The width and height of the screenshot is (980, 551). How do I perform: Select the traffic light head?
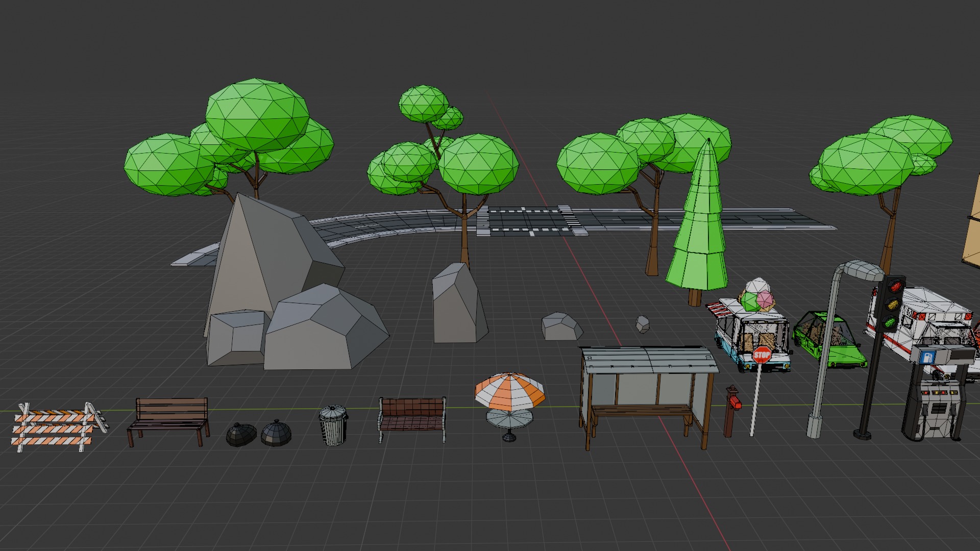pyautogui.click(x=892, y=305)
